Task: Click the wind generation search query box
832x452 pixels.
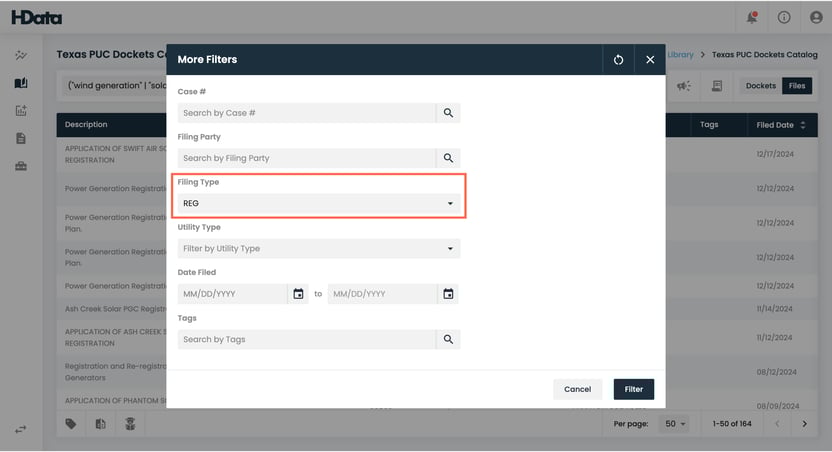Action: coord(114,85)
